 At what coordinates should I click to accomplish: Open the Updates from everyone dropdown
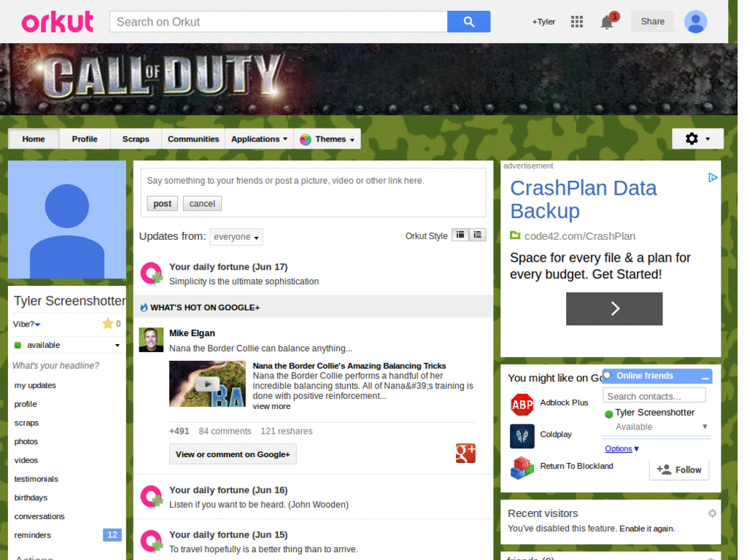tap(236, 237)
